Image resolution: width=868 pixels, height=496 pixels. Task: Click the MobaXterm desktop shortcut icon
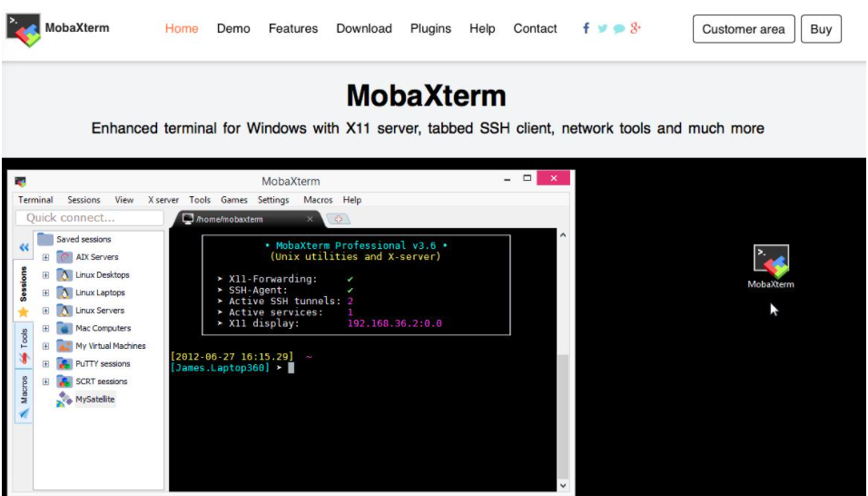click(x=771, y=262)
